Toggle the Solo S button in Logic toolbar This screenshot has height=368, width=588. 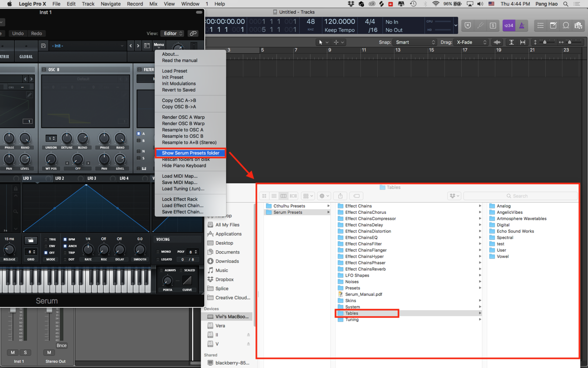[x=493, y=25]
